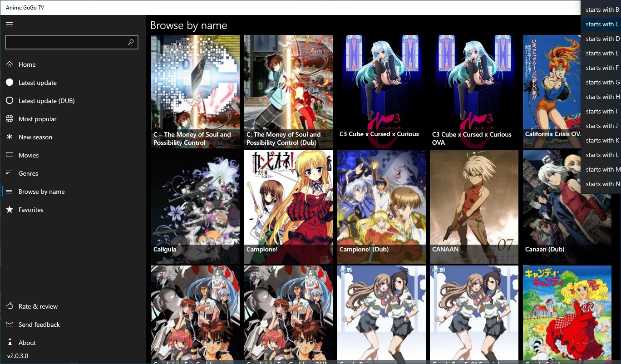This screenshot has height=364, width=621.
Task: Open Latest update section
Action: pos(38,83)
